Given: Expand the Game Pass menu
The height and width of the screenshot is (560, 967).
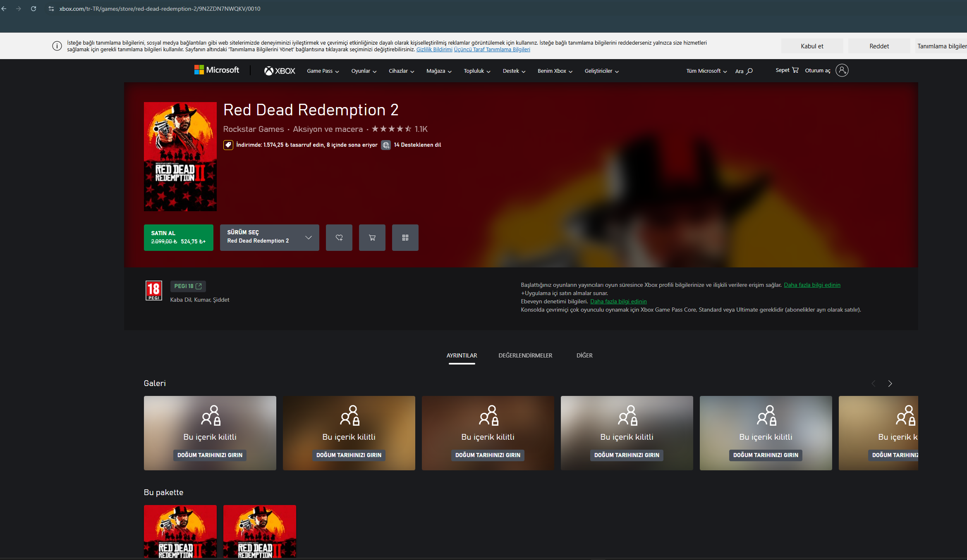Looking at the screenshot, I should tap(323, 71).
